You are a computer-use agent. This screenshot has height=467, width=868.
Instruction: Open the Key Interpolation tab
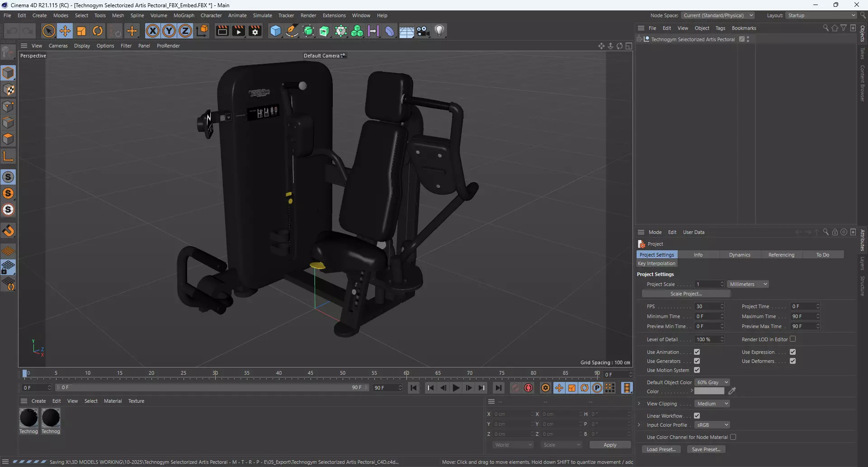pyautogui.click(x=656, y=263)
